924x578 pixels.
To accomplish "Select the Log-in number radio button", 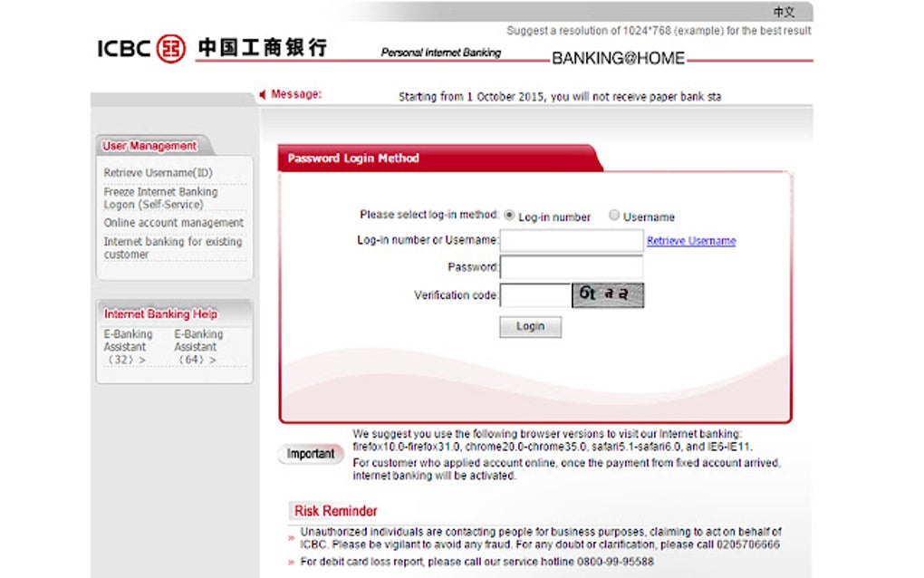I will click(x=510, y=216).
